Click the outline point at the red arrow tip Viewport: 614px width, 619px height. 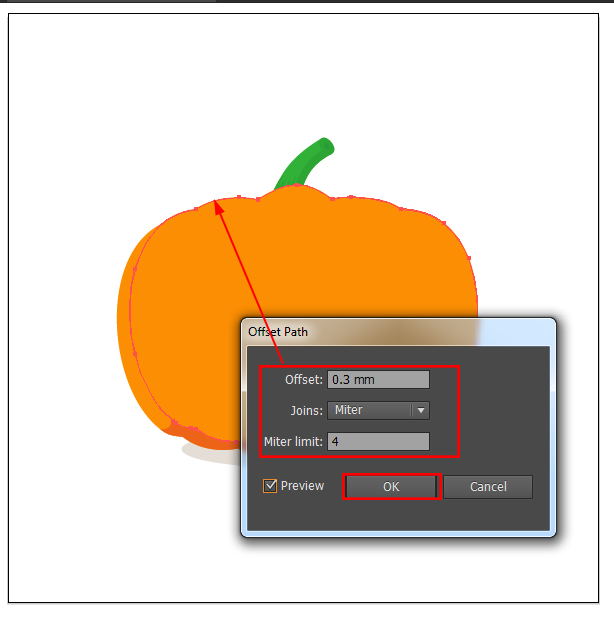pos(214,201)
